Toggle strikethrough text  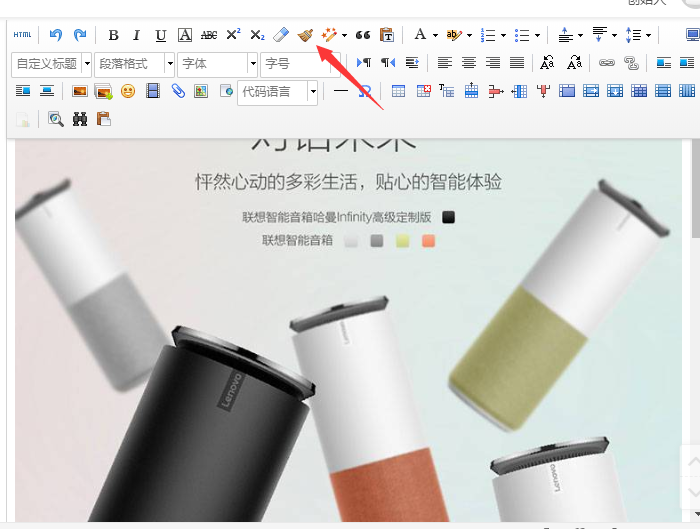(209, 35)
